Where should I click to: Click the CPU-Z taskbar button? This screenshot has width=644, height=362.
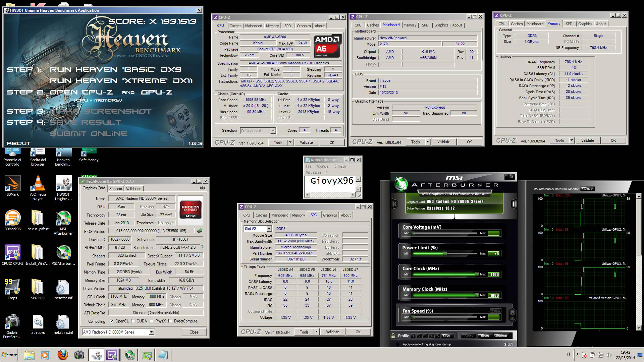point(113,355)
